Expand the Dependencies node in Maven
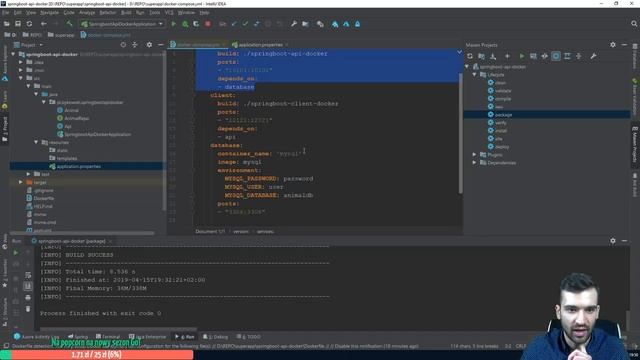This screenshot has width=640, height=360. tap(475, 163)
